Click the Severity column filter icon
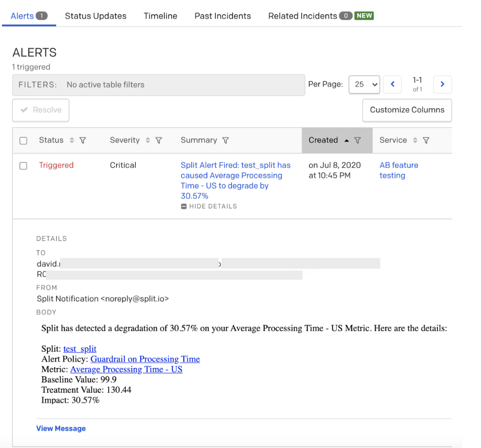481x448 pixels. click(159, 140)
